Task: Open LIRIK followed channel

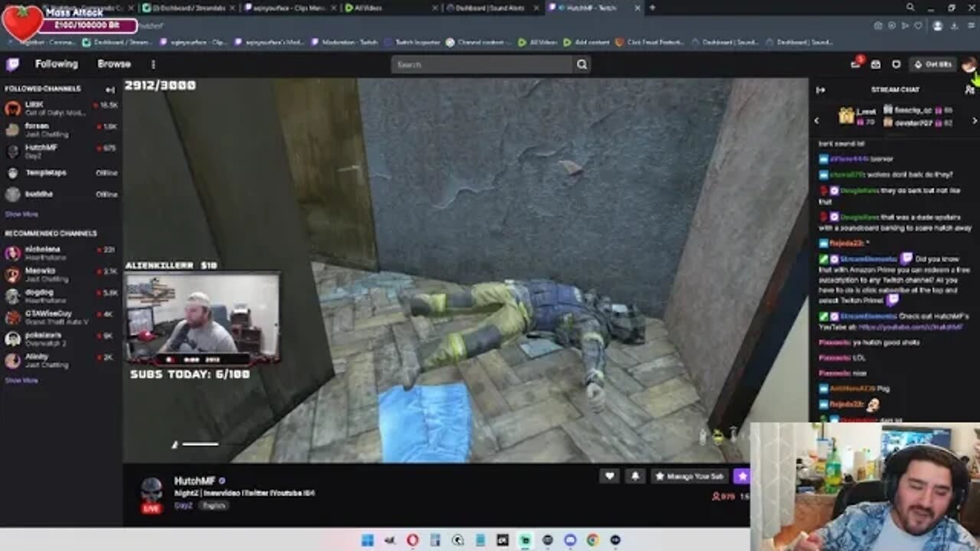Action: pos(61,108)
